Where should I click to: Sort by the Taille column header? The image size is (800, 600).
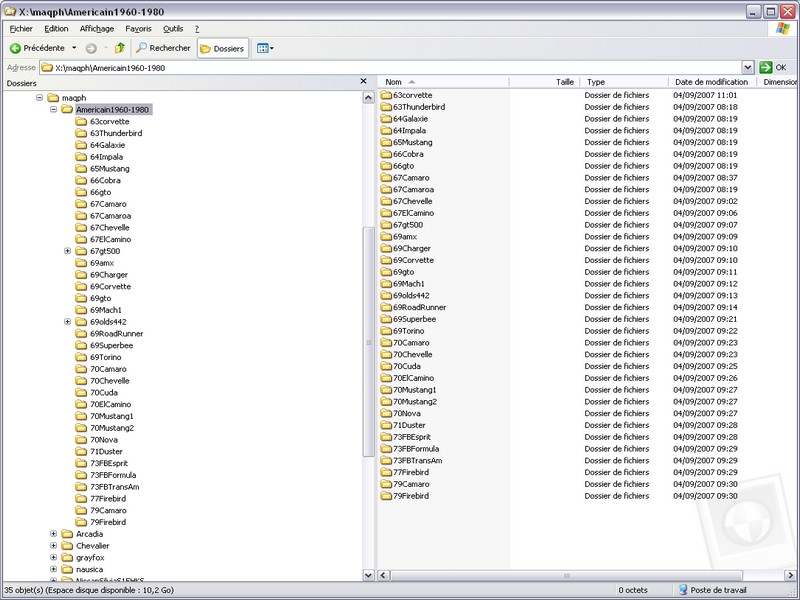544,82
